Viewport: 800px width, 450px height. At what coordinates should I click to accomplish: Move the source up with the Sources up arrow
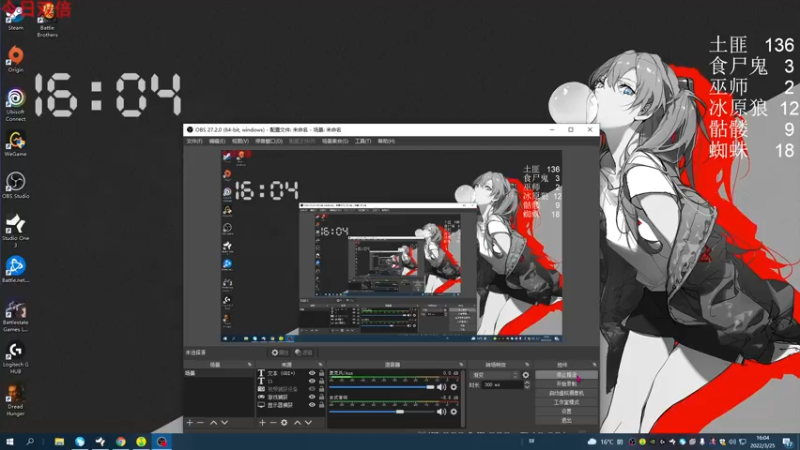tap(297, 422)
